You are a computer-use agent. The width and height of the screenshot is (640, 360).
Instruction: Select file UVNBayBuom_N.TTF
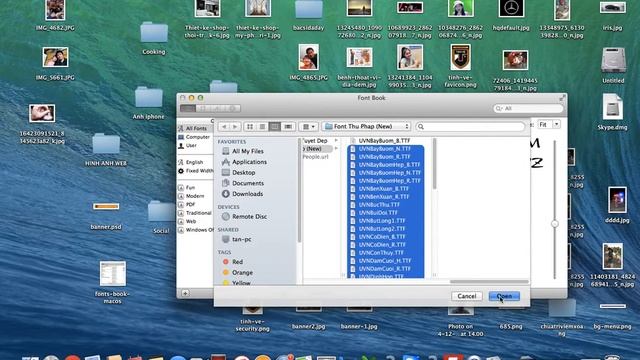coord(386,149)
